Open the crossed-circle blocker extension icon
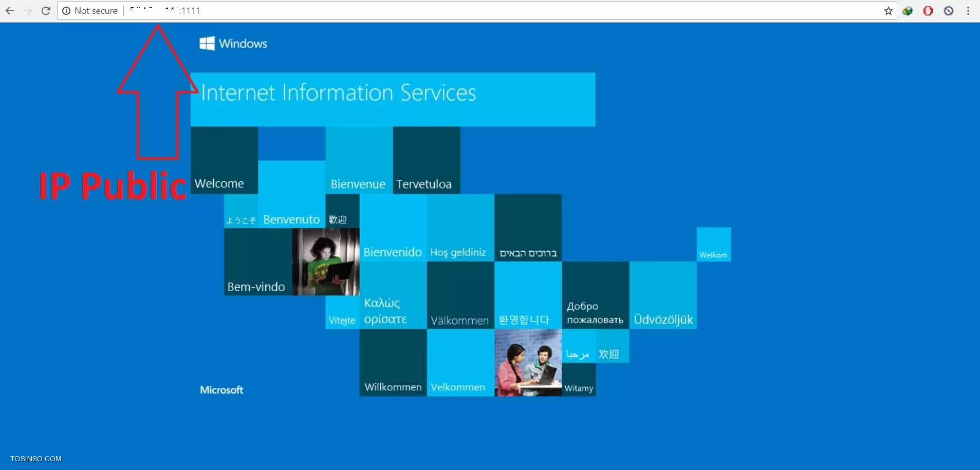The image size is (980, 470). [x=949, y=11]
